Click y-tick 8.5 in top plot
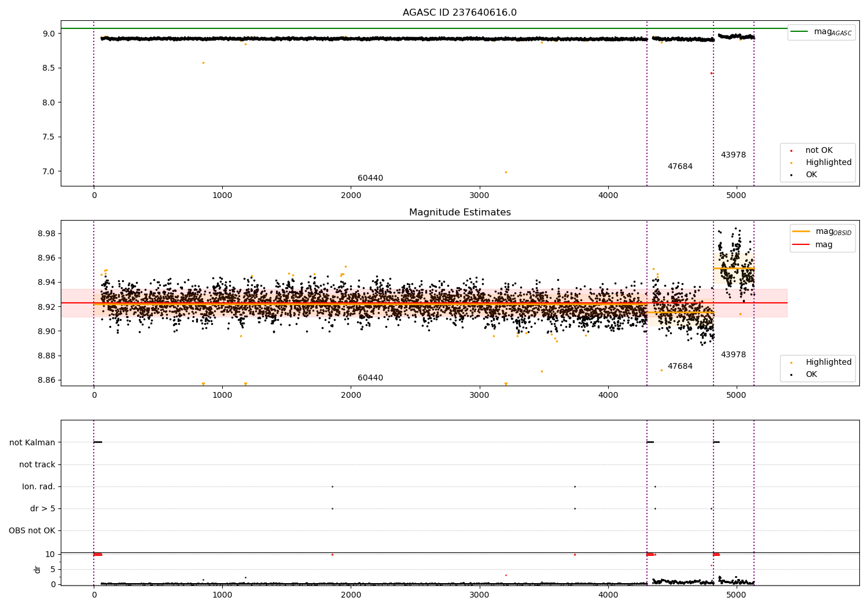 [48, 68]
